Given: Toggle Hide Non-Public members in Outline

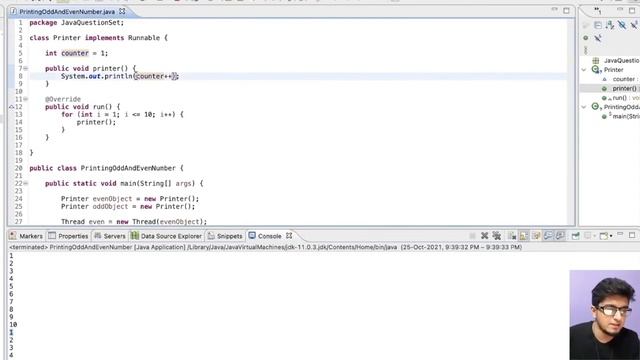Looking at the screenshot, I should [x=586, y=38].
